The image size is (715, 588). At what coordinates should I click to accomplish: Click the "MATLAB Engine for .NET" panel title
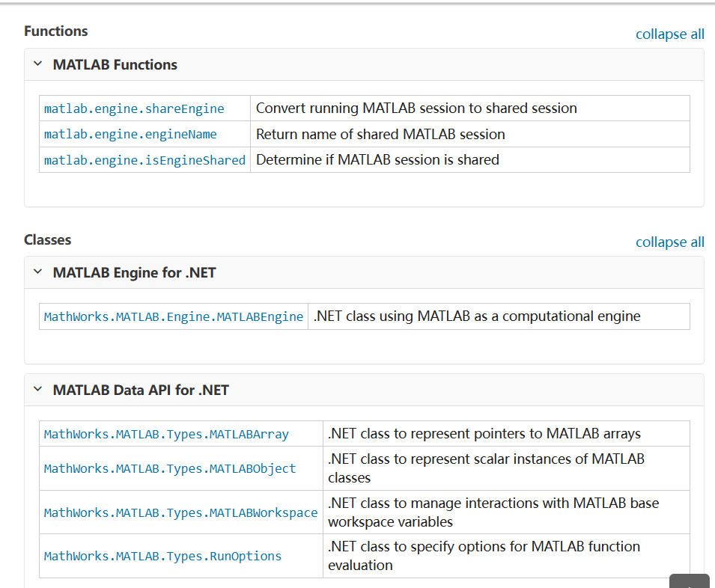134,272
